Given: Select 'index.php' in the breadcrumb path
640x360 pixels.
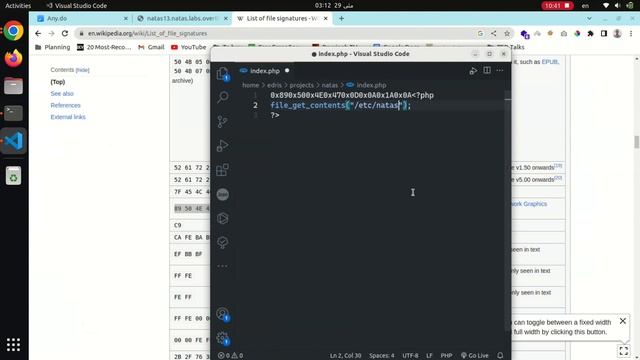Looking at the screenshot, I should (371, 85).
